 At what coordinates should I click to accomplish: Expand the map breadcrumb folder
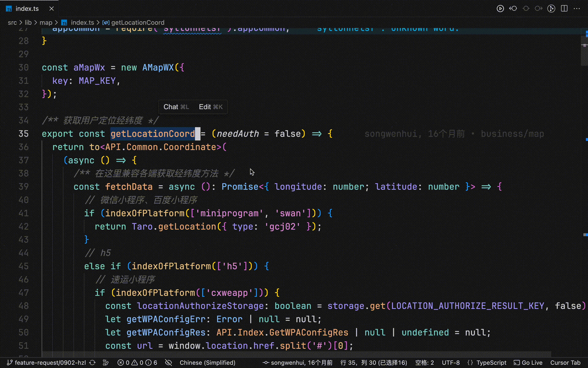[46, 23]
